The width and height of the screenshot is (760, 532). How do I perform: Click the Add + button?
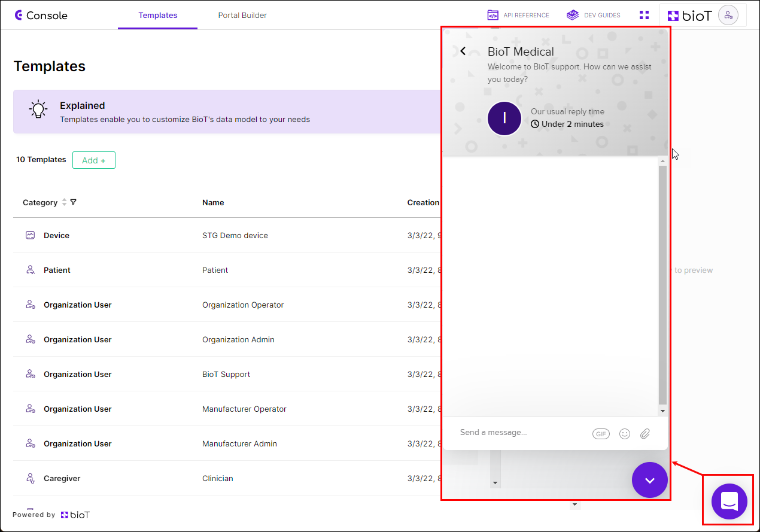94,160
